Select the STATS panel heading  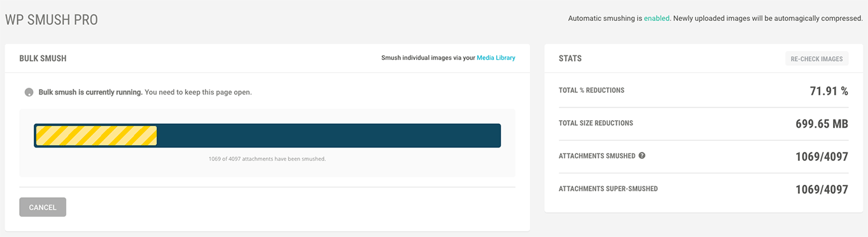tap(570, 58)
